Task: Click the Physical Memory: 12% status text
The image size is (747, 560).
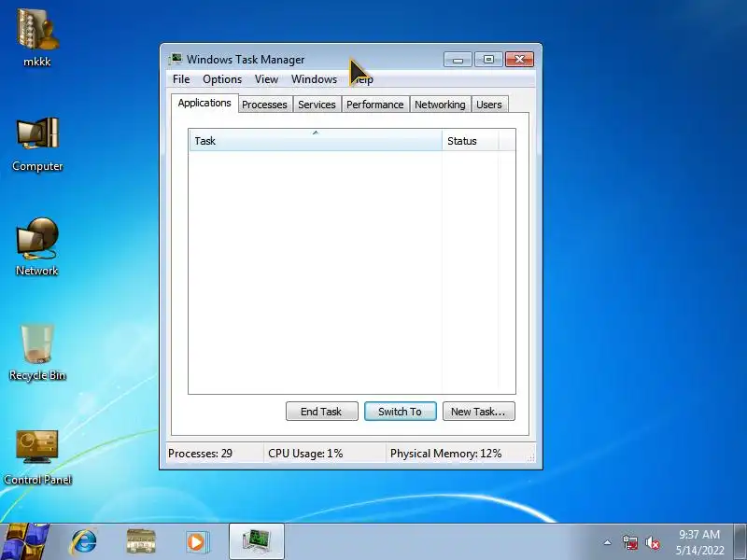Action: [x=446, y=454]
